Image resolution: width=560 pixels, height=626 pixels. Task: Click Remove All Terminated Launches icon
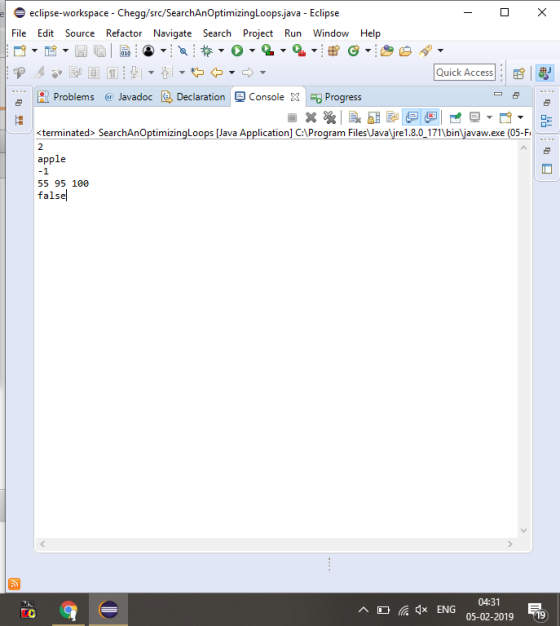point(330,117)
